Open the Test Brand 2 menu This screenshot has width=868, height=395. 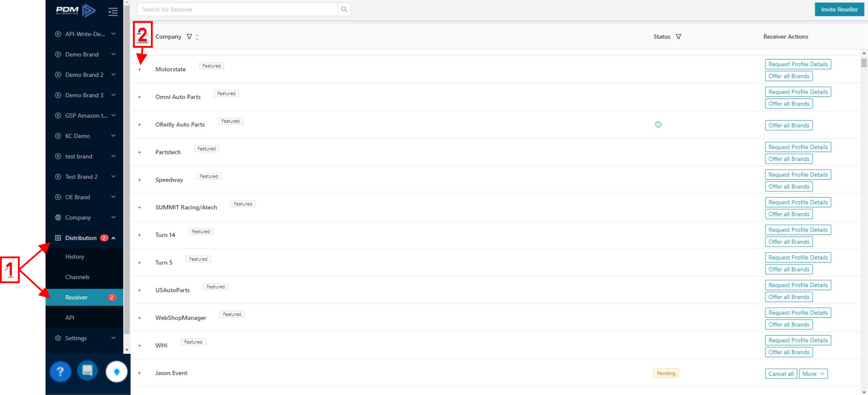(85, 177)
